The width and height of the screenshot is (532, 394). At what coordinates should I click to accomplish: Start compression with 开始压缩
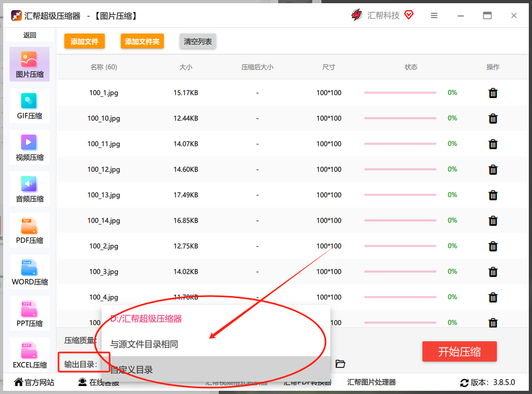460,351
